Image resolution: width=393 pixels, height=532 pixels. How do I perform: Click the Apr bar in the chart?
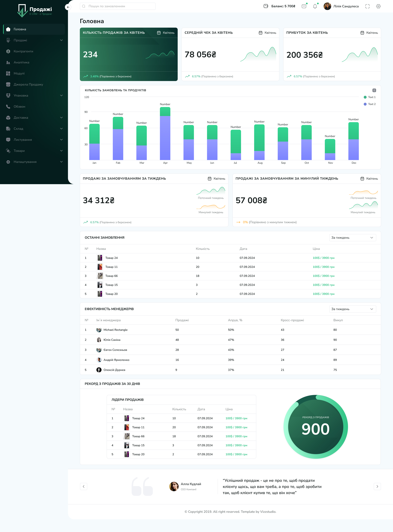point(165,133)
